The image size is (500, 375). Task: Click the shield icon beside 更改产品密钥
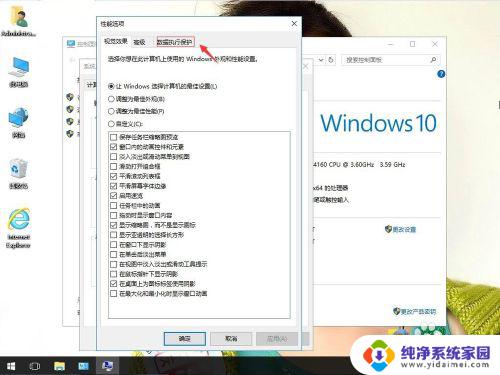click(x=396, y=311)
